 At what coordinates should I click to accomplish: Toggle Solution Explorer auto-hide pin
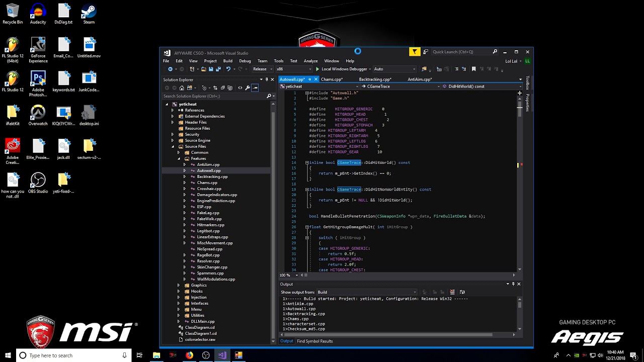[267, 79]
